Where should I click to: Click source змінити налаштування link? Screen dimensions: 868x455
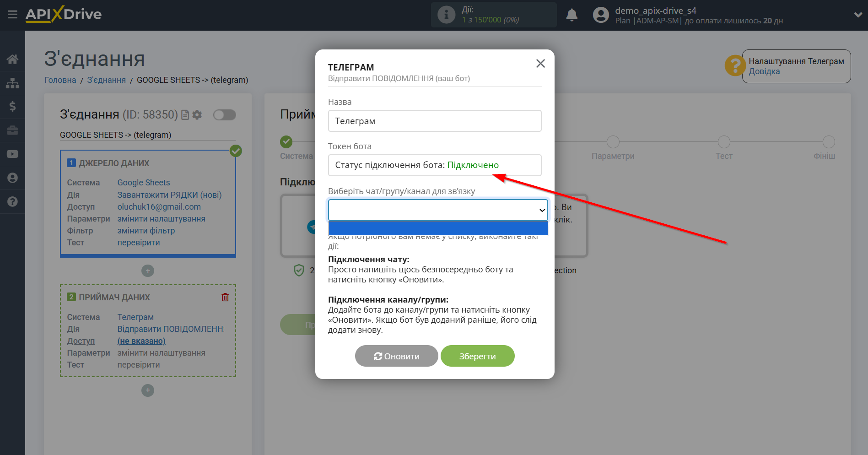pyautogui.click(x=162, y=219)
